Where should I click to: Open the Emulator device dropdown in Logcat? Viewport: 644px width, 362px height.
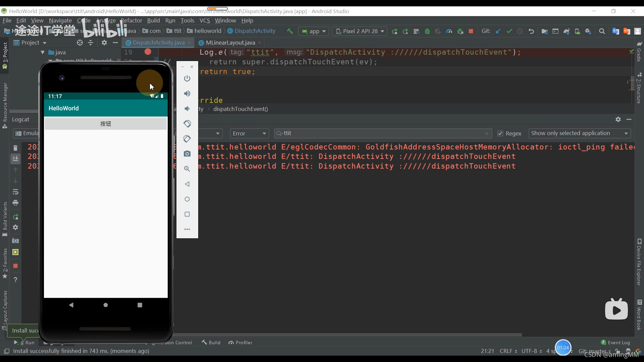pyautogui.click(x=26, y=133)
